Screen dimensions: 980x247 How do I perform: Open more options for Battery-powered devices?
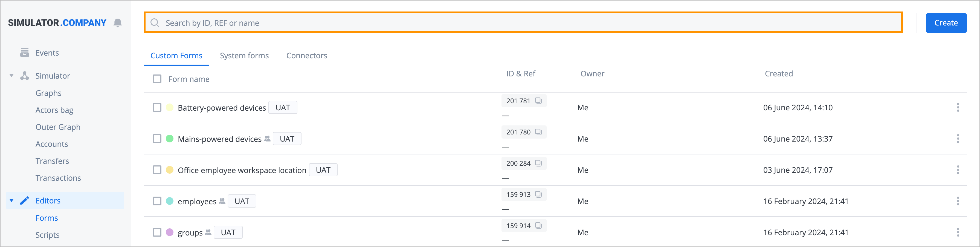tap(958, 108)
